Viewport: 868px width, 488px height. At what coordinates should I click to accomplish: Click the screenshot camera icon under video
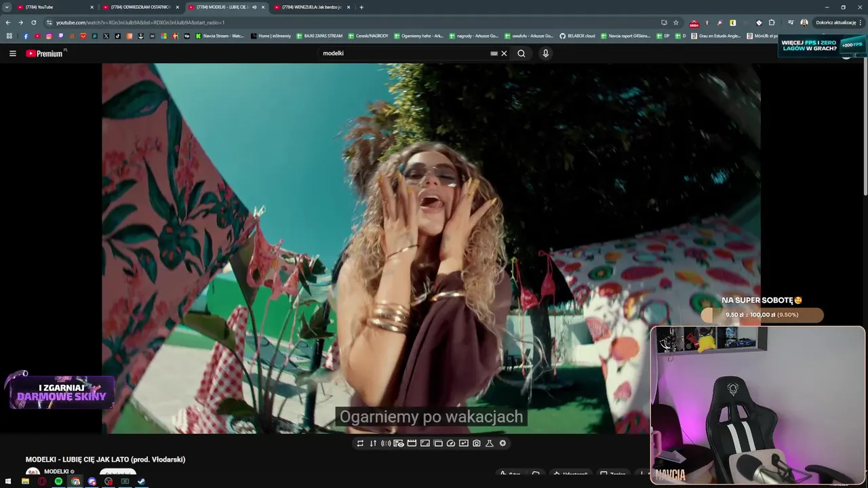(477, 443)
